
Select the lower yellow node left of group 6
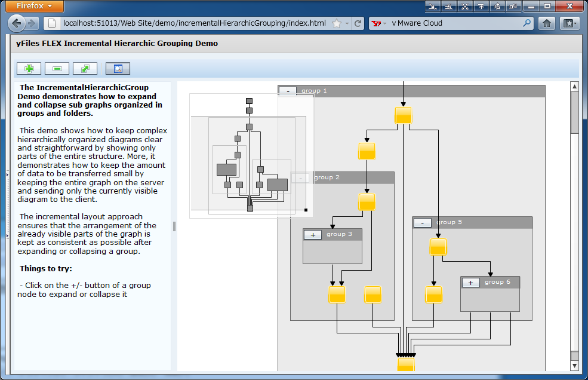433,295
